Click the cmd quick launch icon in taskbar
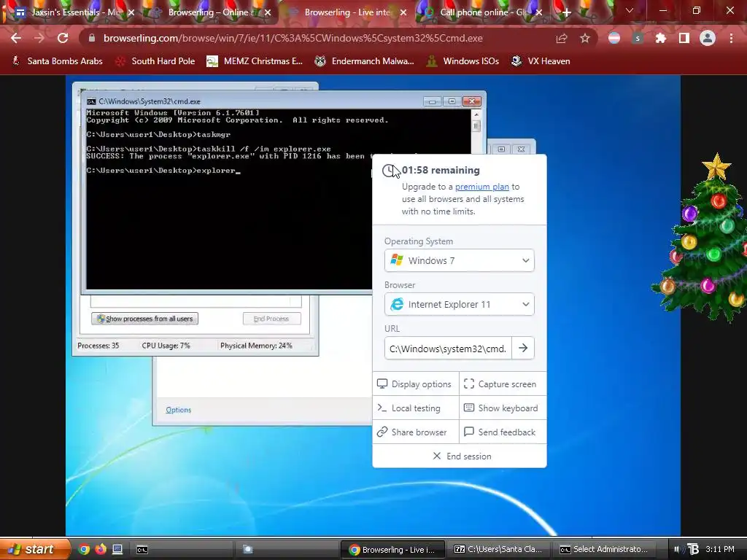The height and width of the screenshot is (560, 747). [x=142, y=550]
